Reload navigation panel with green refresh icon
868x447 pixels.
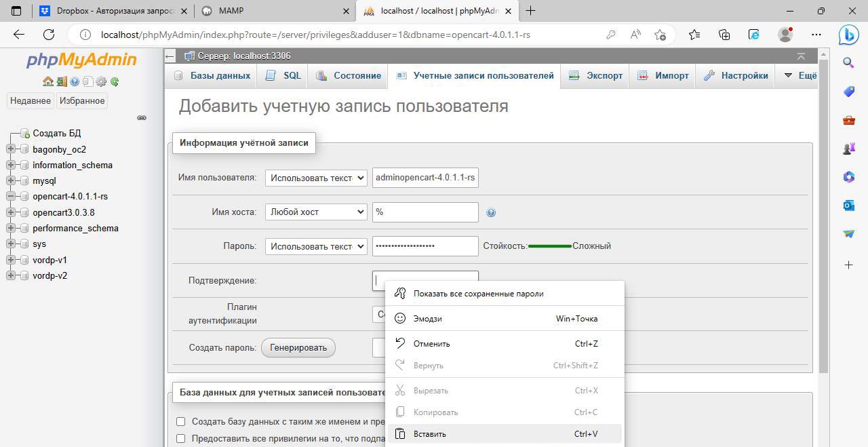115,82
